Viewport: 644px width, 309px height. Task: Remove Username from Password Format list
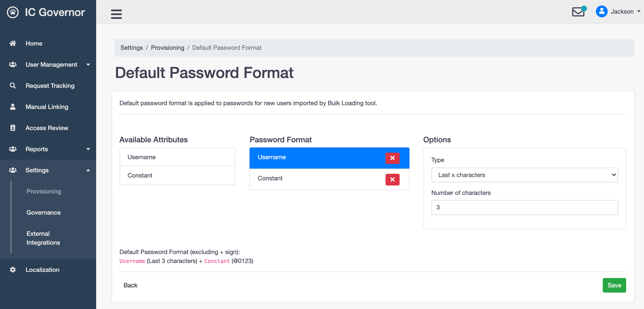pyautogui.click(x=392, y=158)
